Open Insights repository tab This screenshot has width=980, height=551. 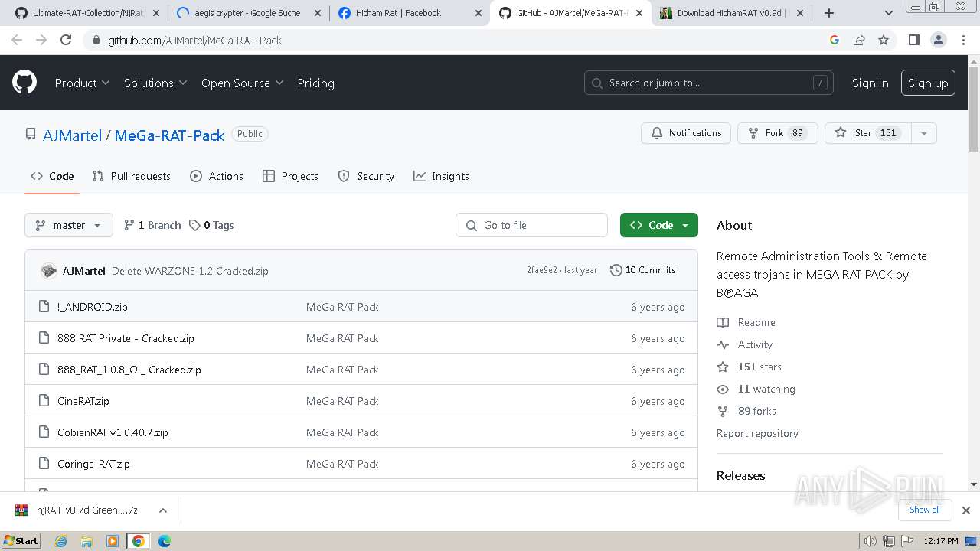coord(441,176)
